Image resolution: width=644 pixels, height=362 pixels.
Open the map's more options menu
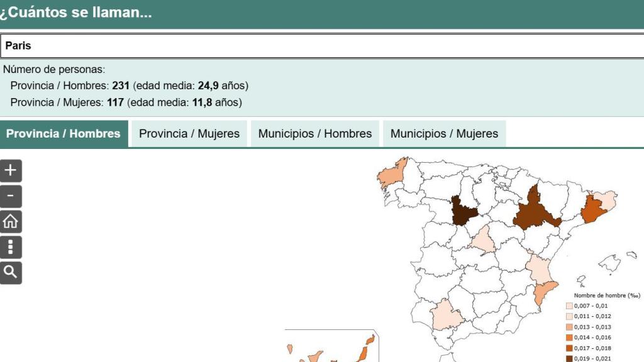[11, 248]
